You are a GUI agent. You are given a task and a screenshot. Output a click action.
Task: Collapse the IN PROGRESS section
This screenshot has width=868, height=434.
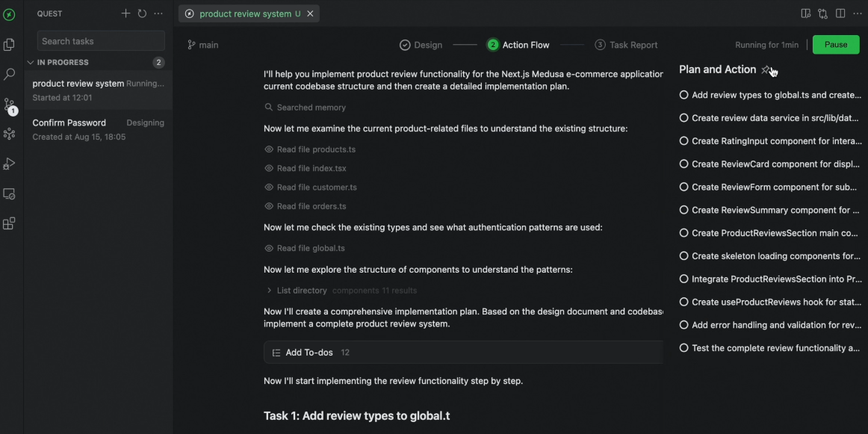(31, 63)
